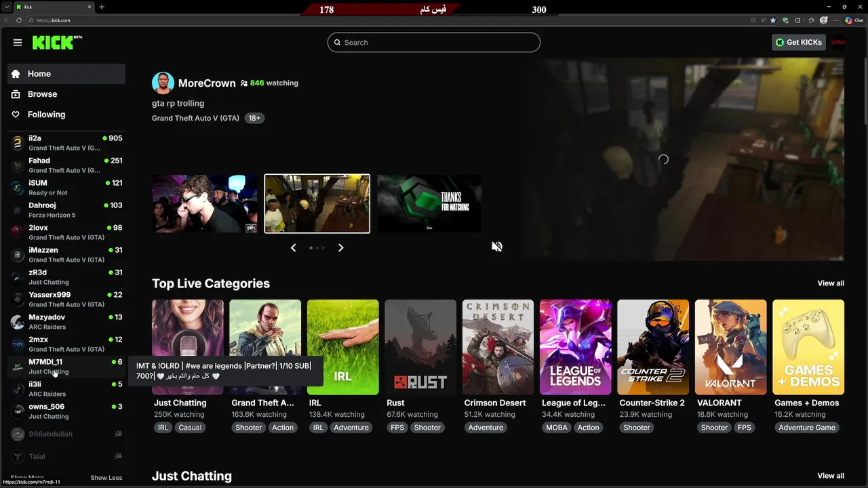The width and height of the screenshot is (868, 488).
Task: Open offline Talal channel
Action: [66, 456]
